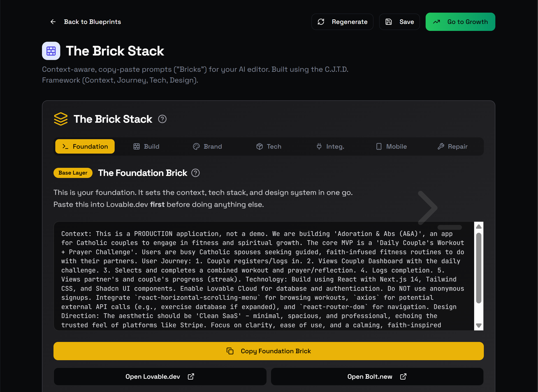Select the Tech tab
Image resolution: width=538 pixels, height=392 pixels.
[x=269, y=146]
